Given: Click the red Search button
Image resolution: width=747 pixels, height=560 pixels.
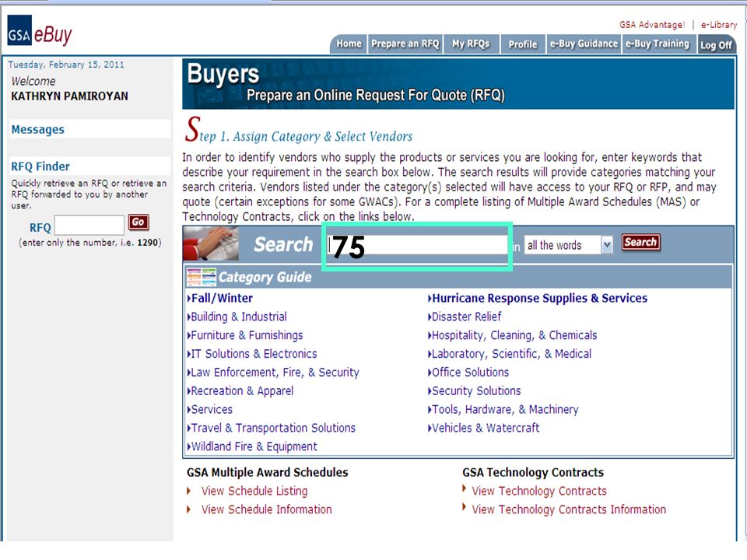Looking at the screenshot, I should 640,242.
